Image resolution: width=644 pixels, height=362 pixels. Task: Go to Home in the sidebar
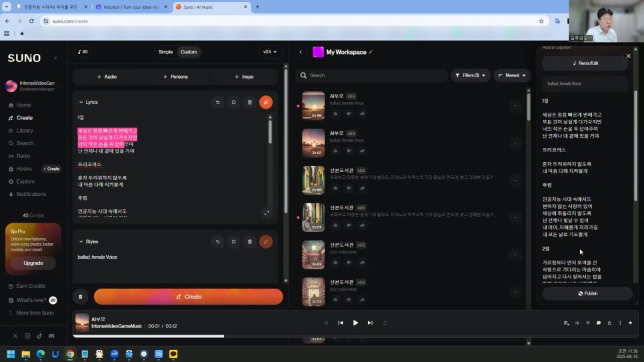(x=20, y=105)
